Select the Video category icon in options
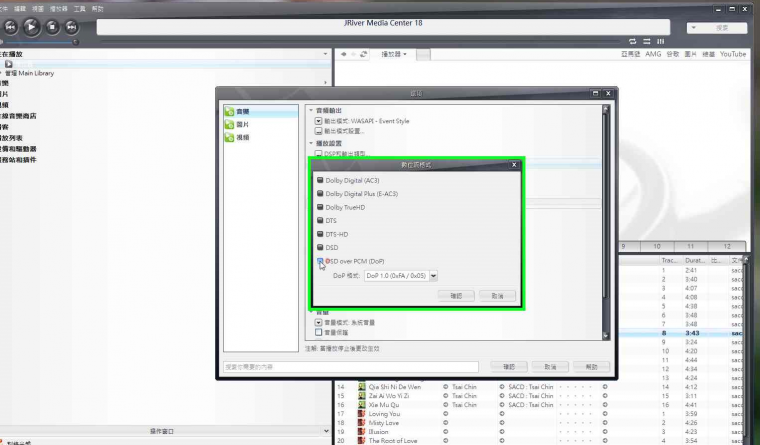Viewport: 760px width, 445px height. pos(230,138)
